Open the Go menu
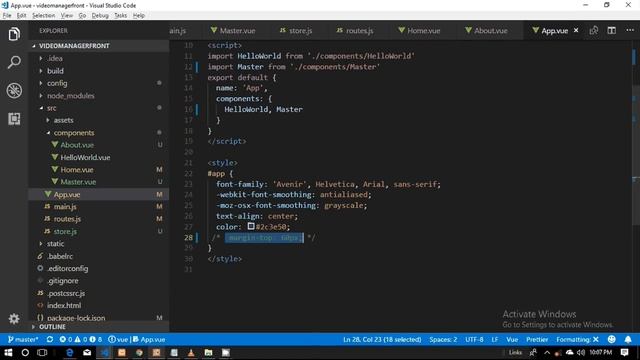The height and width of the screenshot is (360, 640). [x=82, y=16]
